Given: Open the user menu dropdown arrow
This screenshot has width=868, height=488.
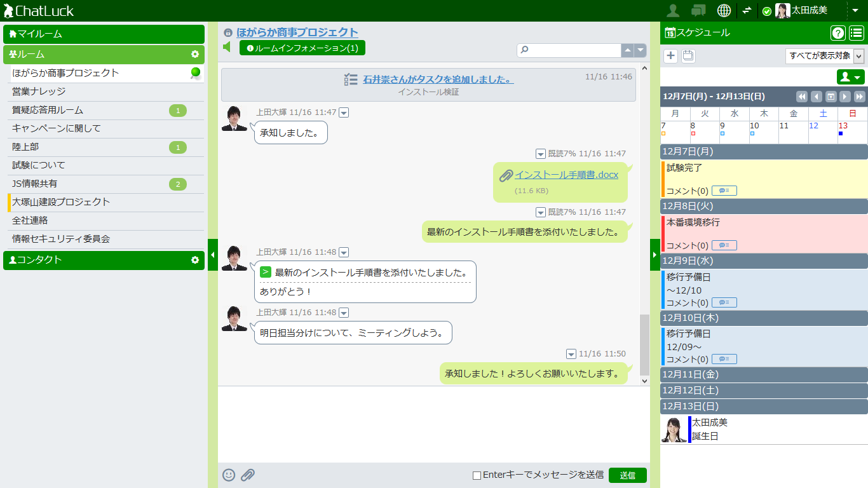Looking at the screenshot, I should (x=855, y=10).
